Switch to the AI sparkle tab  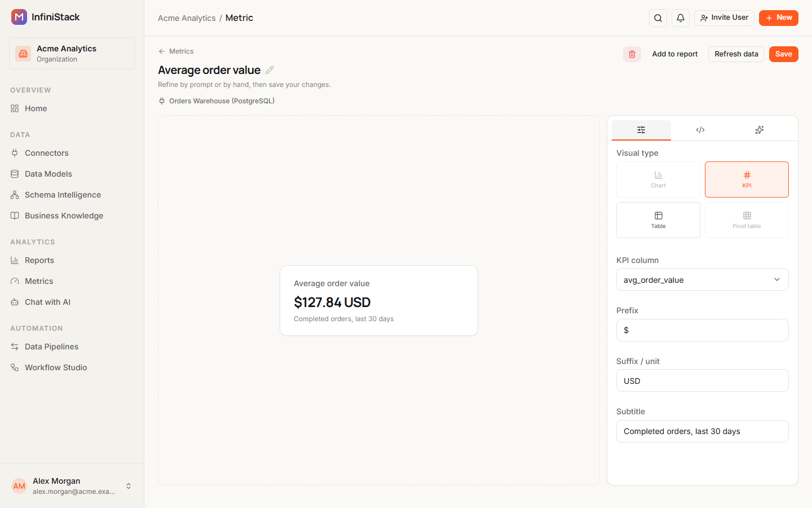(760, 130)
